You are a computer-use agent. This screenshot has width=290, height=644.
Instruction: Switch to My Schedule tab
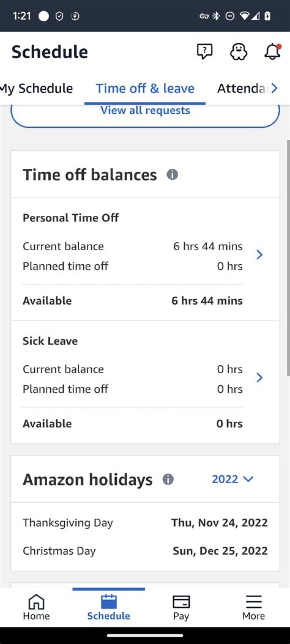pos(37,88)
